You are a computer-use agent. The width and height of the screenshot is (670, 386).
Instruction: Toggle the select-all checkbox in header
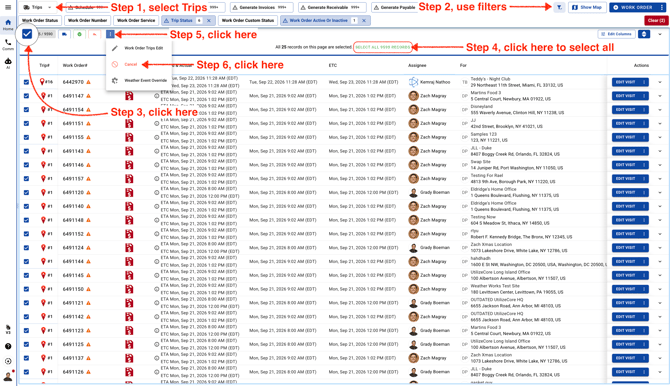(26, 34)
